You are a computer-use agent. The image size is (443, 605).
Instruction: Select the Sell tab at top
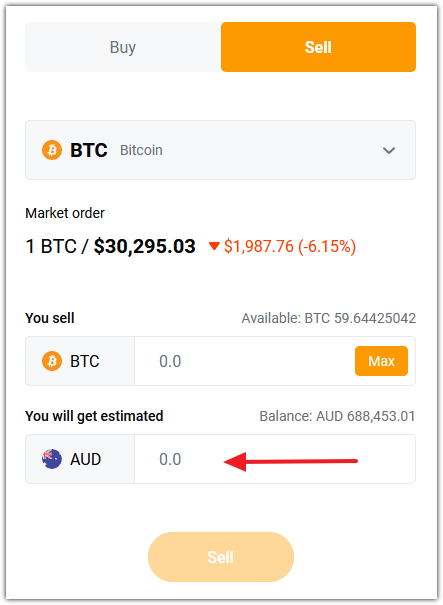(x=318, y=47)
